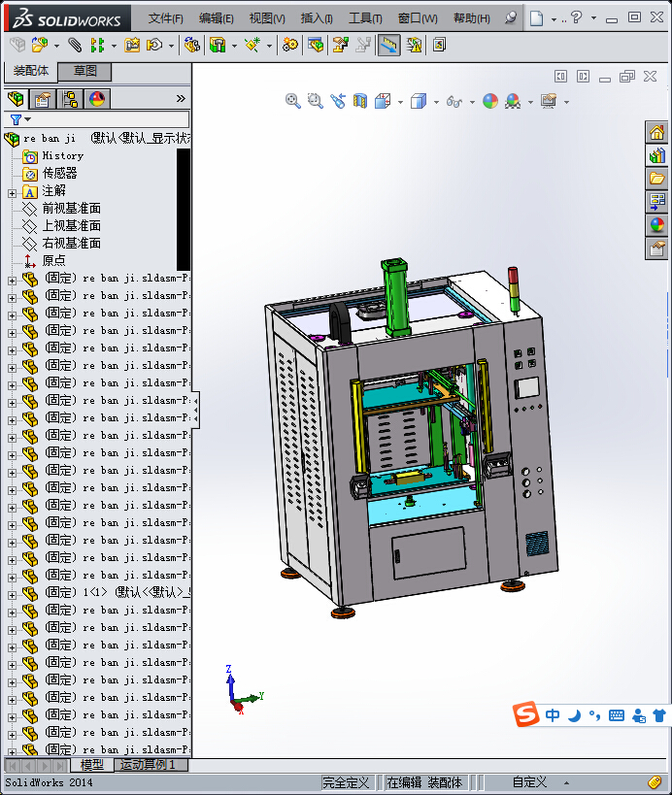Open the 工具(T) menu
672x795 pixels.
tap(365, 18)
